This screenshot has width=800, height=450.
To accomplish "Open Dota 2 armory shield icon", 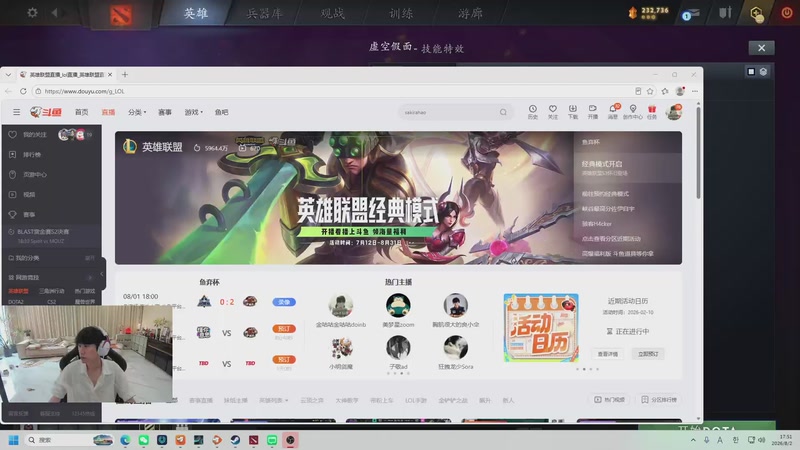I will [x=725, y=13].
